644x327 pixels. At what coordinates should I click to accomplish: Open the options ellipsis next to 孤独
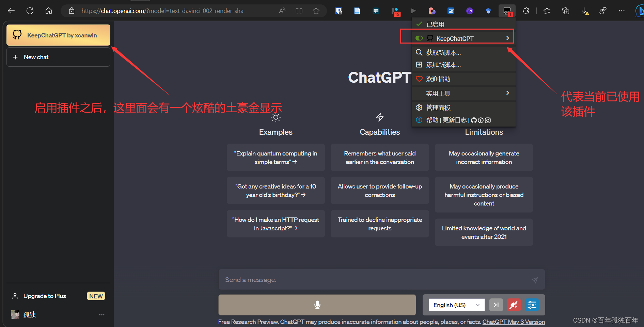(x=102, y=315)
